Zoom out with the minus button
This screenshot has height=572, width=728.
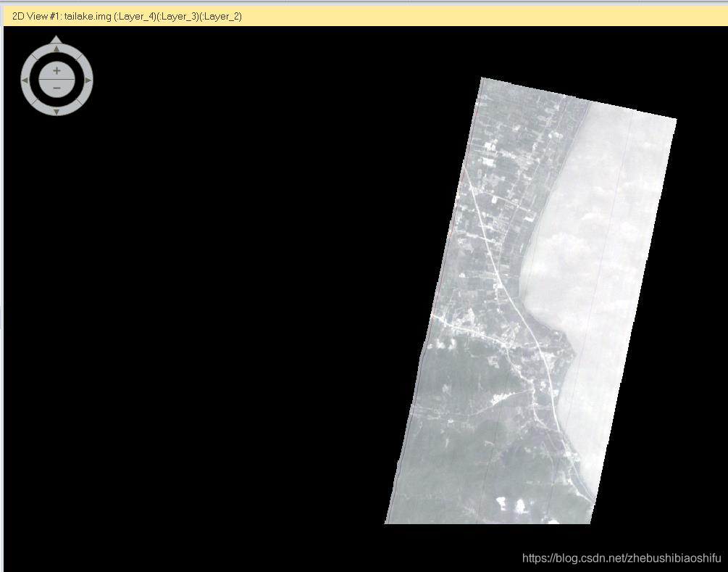(57, 88)
